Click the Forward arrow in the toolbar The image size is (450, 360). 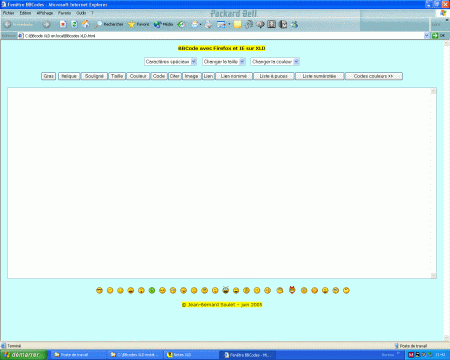pos(46,24)
